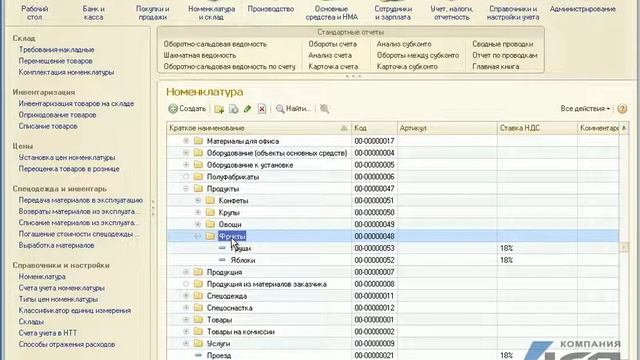Expand the Продукция group
The height and width of the screenshot is (360, 640).
coord(186,272)
